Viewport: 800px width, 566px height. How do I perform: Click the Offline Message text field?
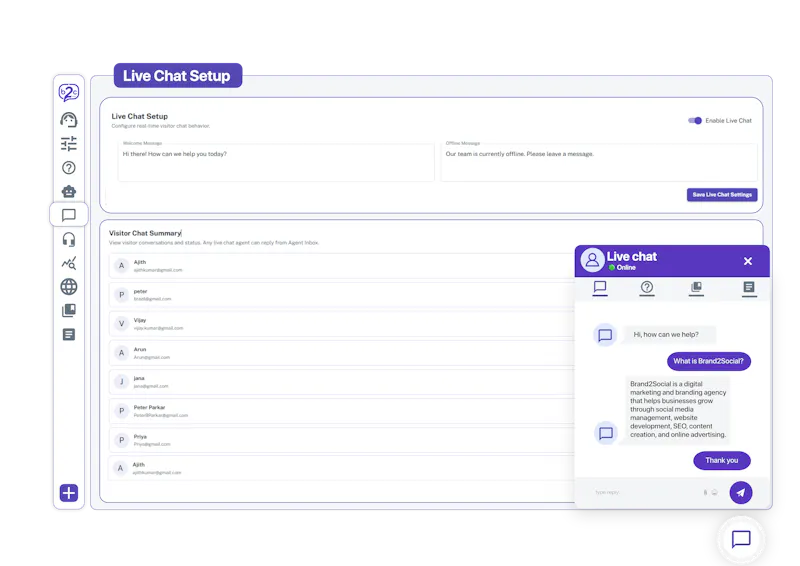click(x=599, y=162)
